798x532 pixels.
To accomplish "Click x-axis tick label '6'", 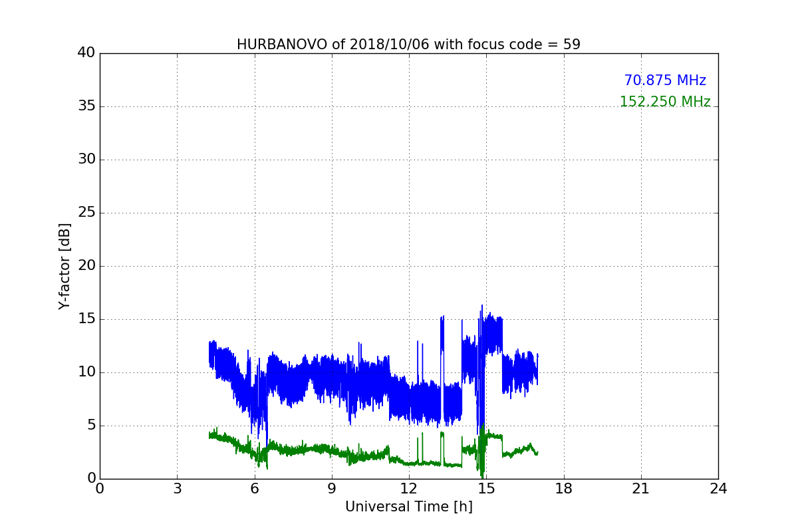I will click(255, 489).
